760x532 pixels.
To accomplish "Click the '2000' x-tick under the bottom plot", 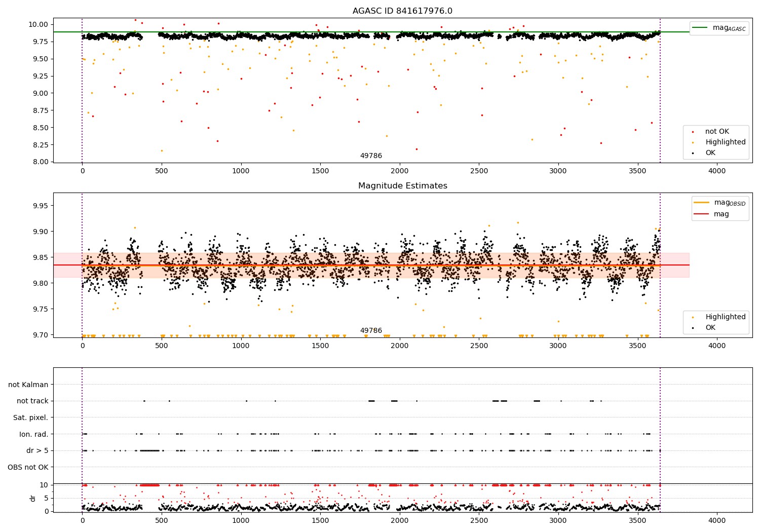I will [x=400, y=521].
